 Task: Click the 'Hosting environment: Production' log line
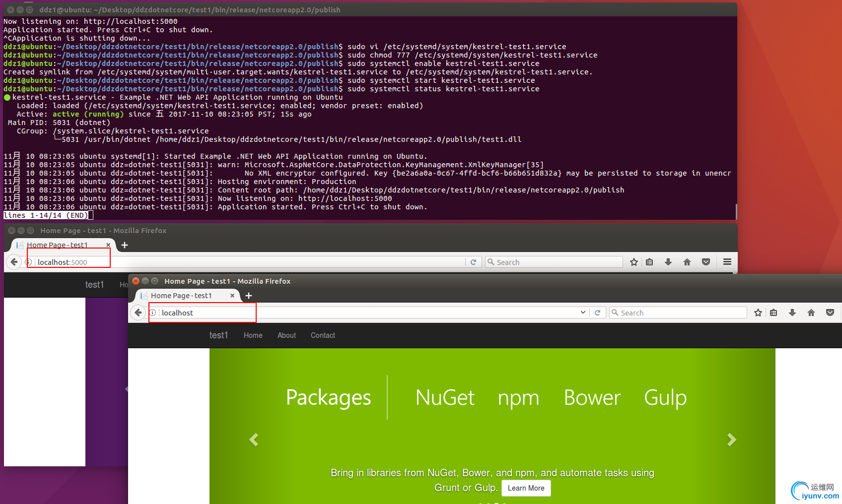coord(286,182)
